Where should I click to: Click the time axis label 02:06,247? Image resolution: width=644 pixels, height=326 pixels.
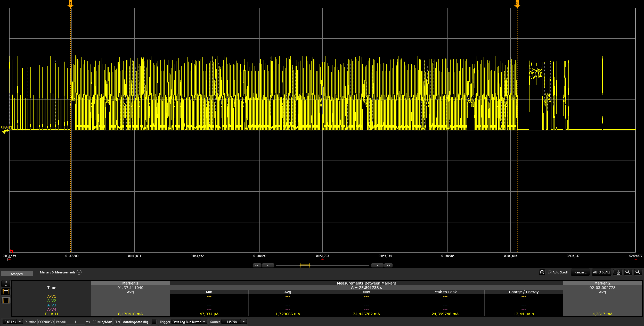click(x=573, y=256)
